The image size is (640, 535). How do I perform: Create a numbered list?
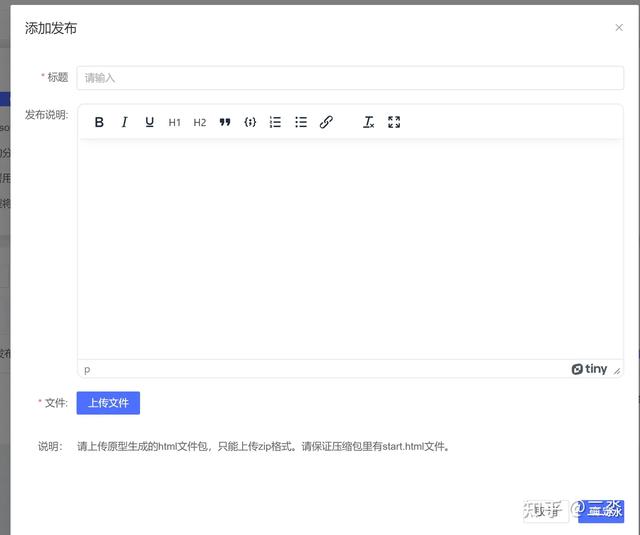click(275, 122)
